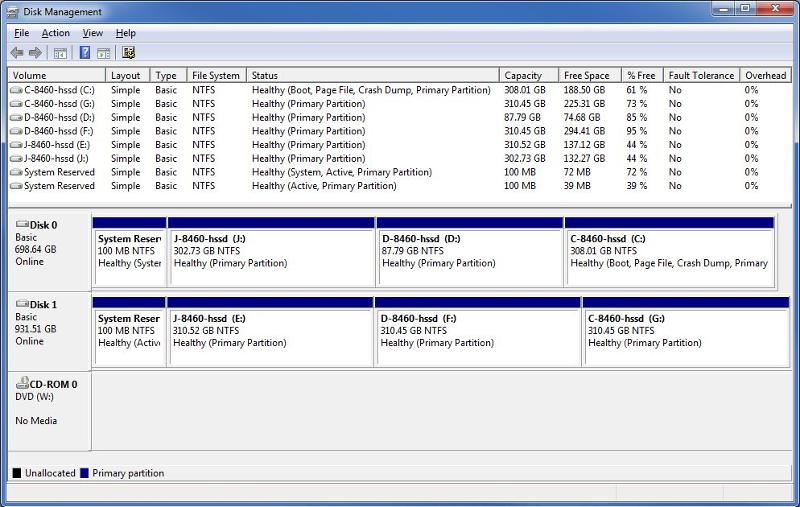Click the blue Primary partition legend swatch
Image resolution: width=800 pixels, height=507 pixels.
84,473
